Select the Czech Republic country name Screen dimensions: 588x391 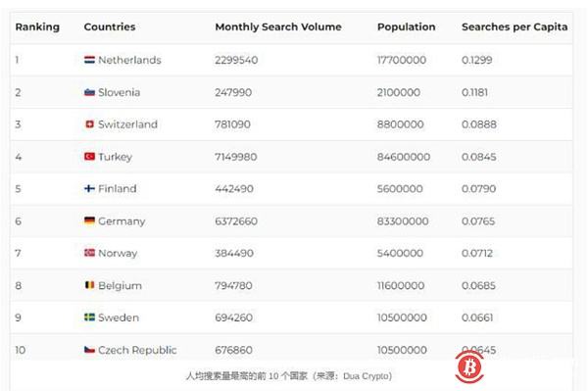tap(137, 350)
